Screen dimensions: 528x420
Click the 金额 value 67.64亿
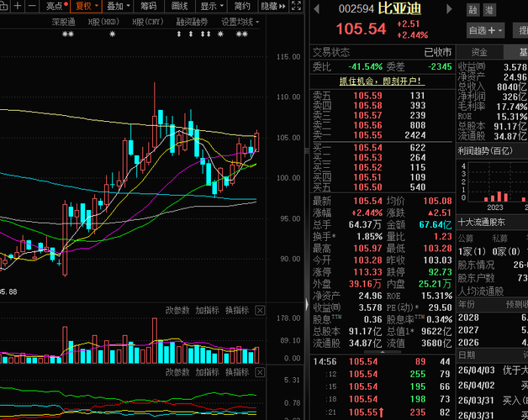tap(436, 225)
